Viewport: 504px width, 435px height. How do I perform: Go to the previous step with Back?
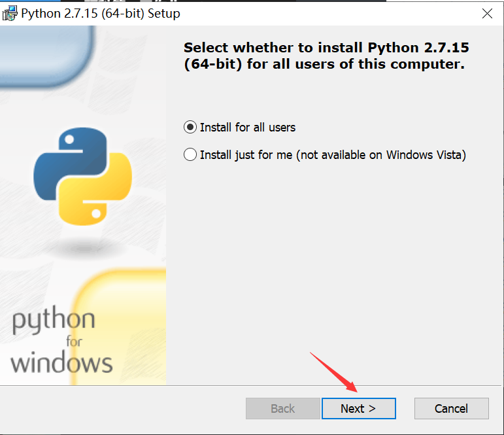pyautogui.click(x=282, y=408)
